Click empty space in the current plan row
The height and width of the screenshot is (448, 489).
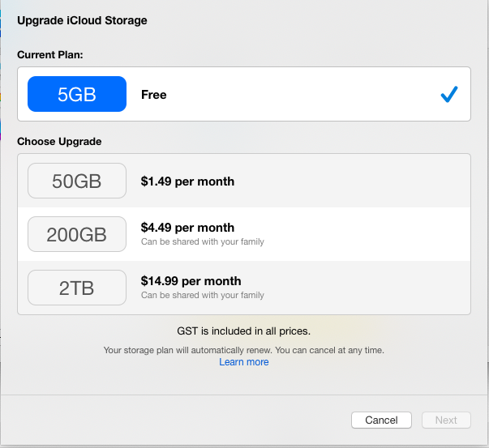point(308,95)
